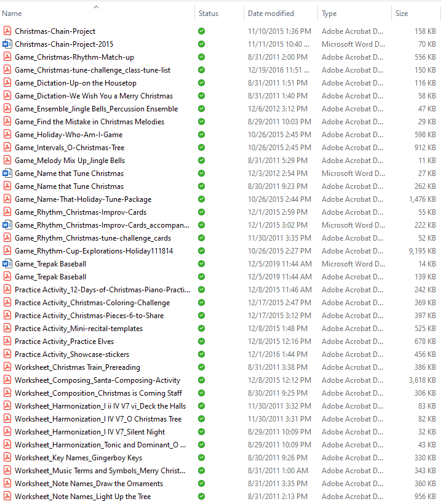
Task: Click Word icon of Game_Rhythm_Christmas-Improv-Cards_accompan
Action: 7,225
